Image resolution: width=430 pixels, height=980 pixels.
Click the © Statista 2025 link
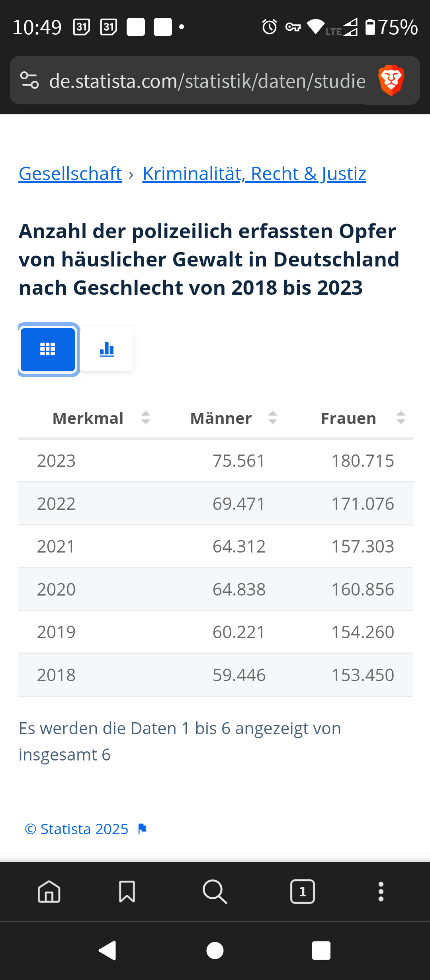(x=76, y=829)
